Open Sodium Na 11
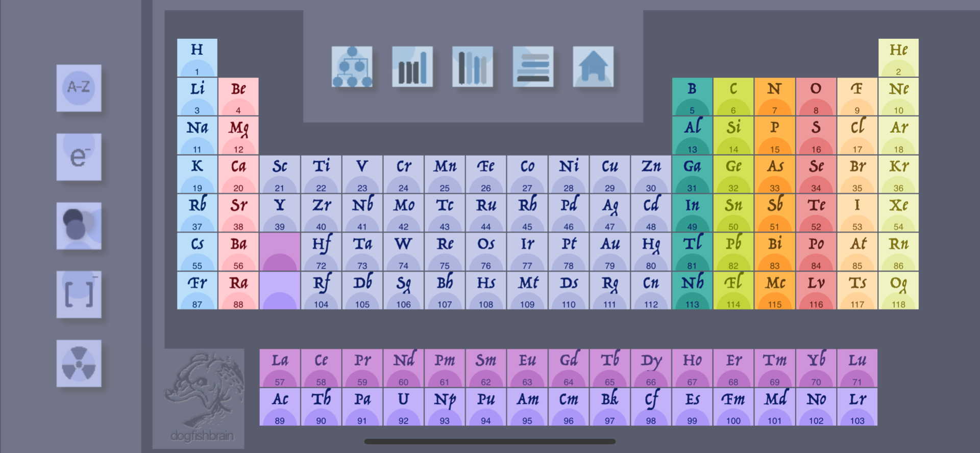This screenshot has width=980, height=453. click(x=197, y=135)
